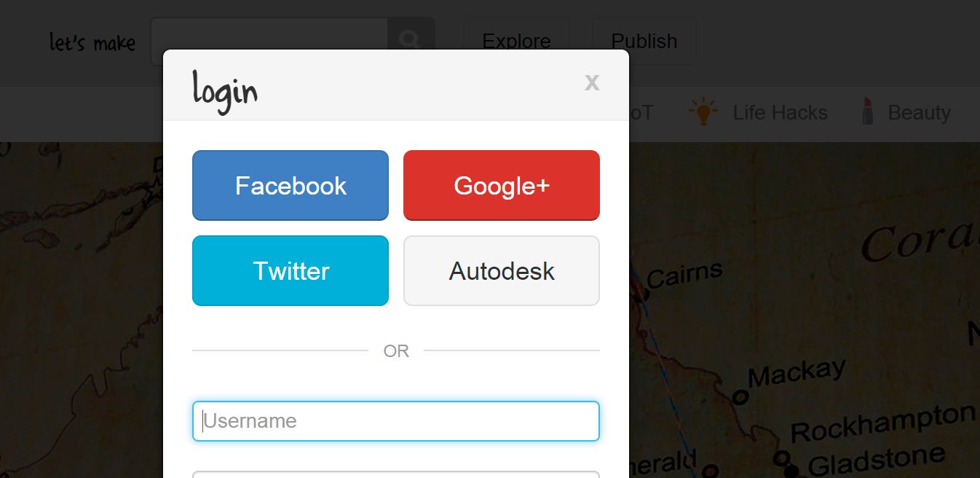Open the Explore menu
The height and width of the screenshot is (478, 980).
click(x=516, y=42)
